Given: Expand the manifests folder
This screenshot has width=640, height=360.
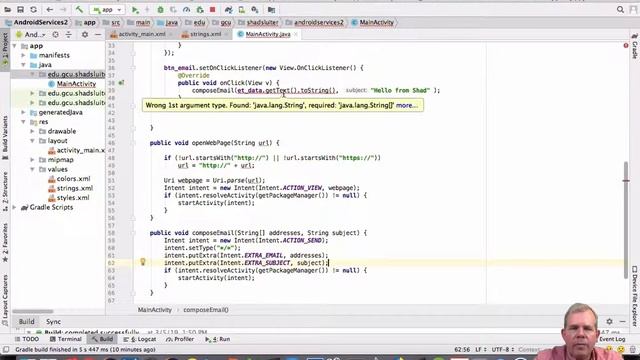Looking at the screenshot, I should point(23,55).
